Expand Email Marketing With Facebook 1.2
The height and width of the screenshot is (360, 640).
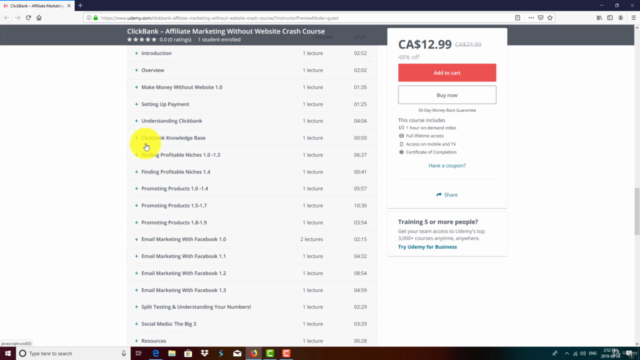click(136, 273)
